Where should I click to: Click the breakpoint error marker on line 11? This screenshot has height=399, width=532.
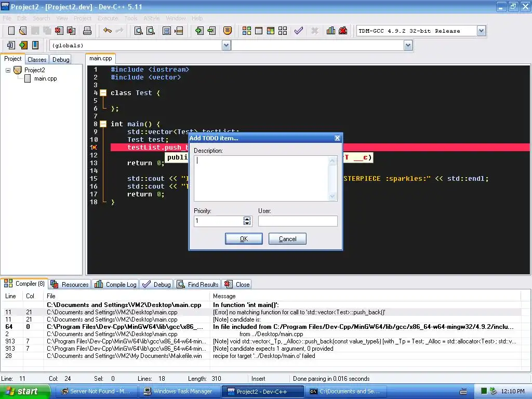[94, 147]
